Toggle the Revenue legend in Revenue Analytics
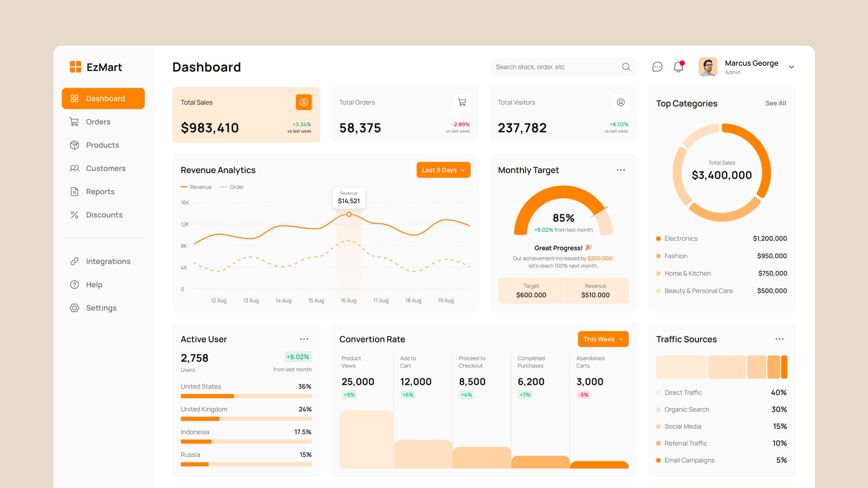Image resolution: width=868 pixels, height=488 pixels. 196,187
